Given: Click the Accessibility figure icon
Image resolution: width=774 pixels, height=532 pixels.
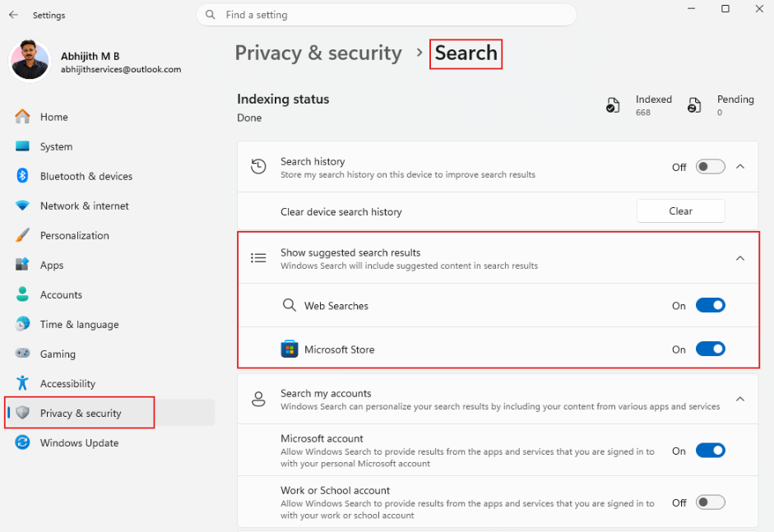Looking at the screenshot, I should [x=22, y=383].
